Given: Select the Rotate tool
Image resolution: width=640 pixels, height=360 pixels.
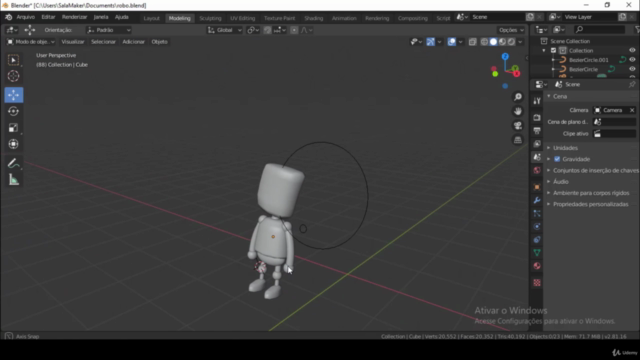Looking at the screenshot, I should click(x=13, y=111).
